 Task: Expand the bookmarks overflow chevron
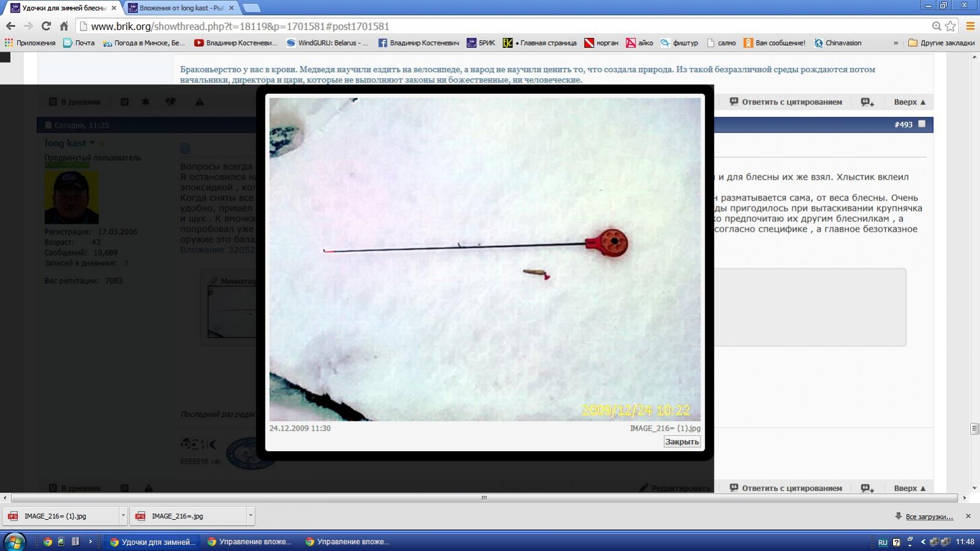(x=895, y=43)
